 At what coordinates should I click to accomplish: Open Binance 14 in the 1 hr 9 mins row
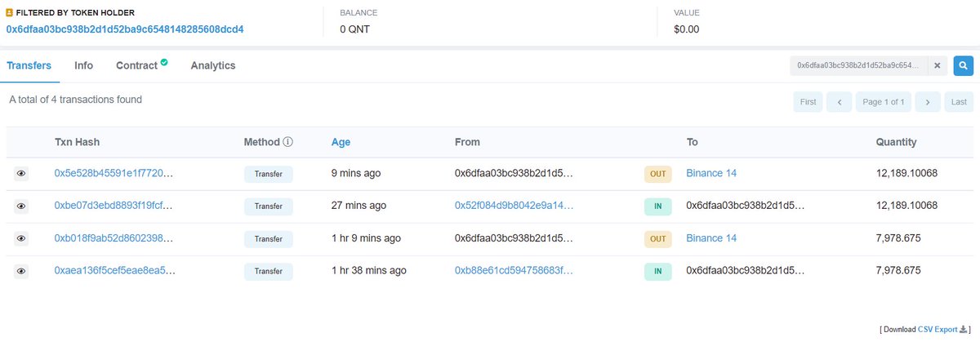711,239
